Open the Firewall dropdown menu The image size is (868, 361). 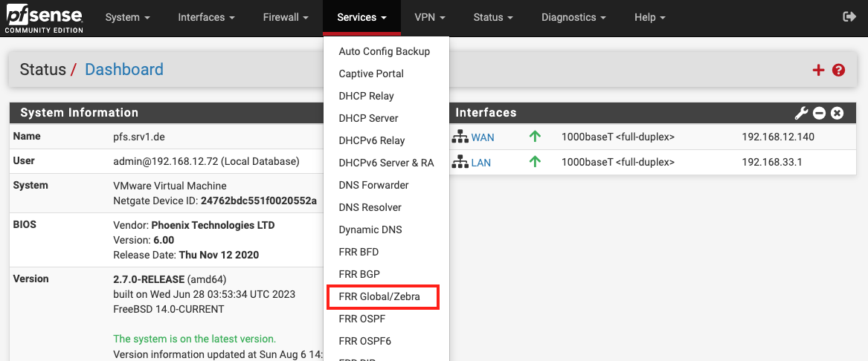[x=285, y=17]
